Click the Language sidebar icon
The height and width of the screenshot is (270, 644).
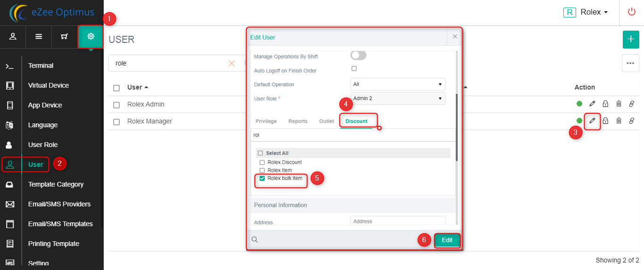9,125
